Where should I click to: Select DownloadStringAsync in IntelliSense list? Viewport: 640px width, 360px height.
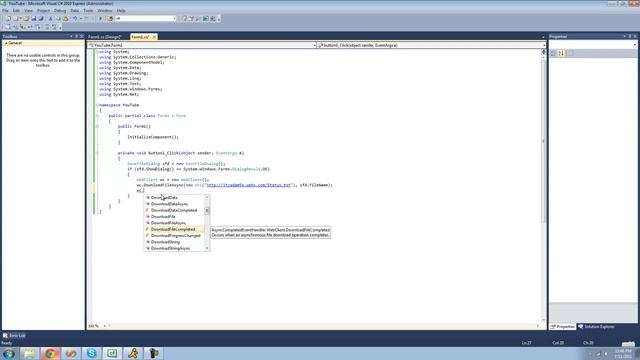[174, 248]
